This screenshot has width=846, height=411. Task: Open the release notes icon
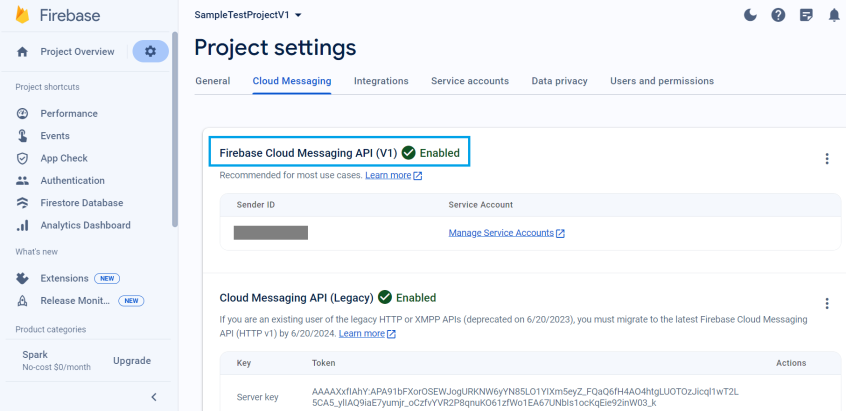[x=806, y=15]
